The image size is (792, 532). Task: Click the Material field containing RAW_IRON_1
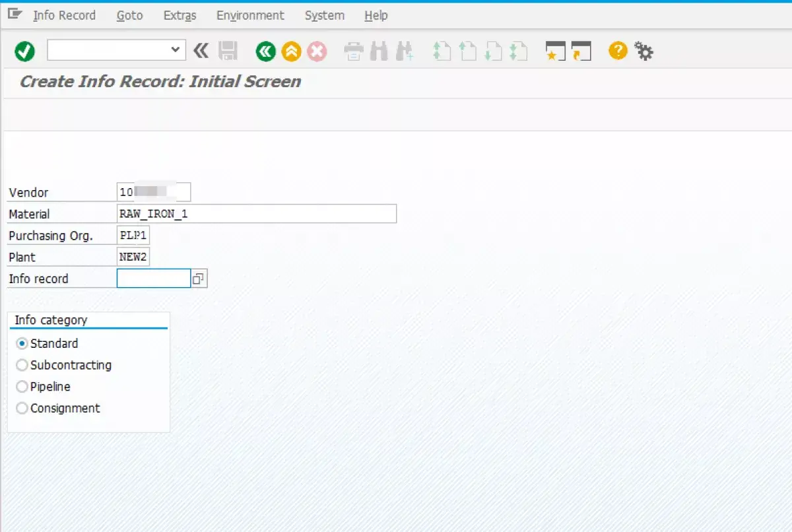(257, 214)
